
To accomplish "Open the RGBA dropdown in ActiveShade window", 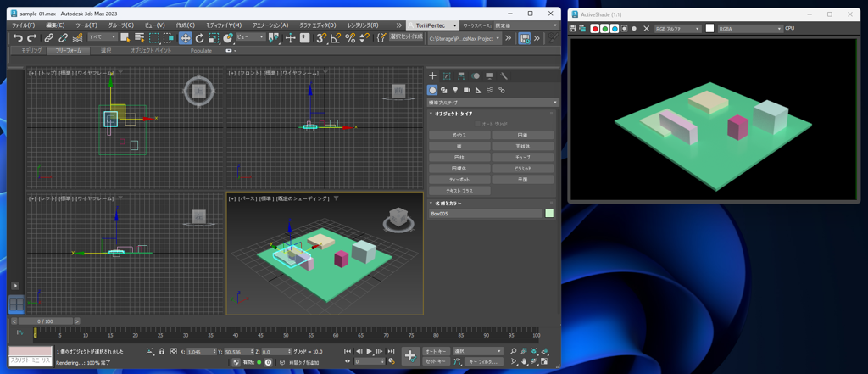I will pyautogui.click(x=750, y=28).
